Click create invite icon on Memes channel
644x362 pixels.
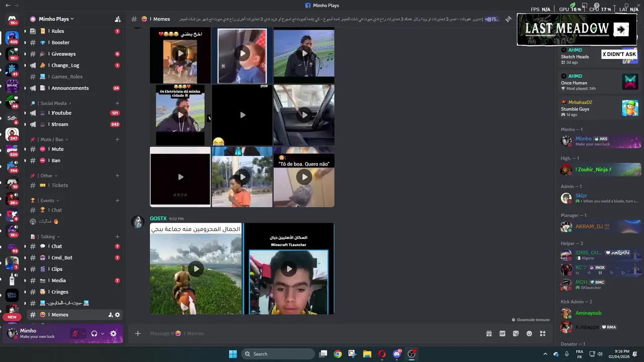click(x=110, y=315)
